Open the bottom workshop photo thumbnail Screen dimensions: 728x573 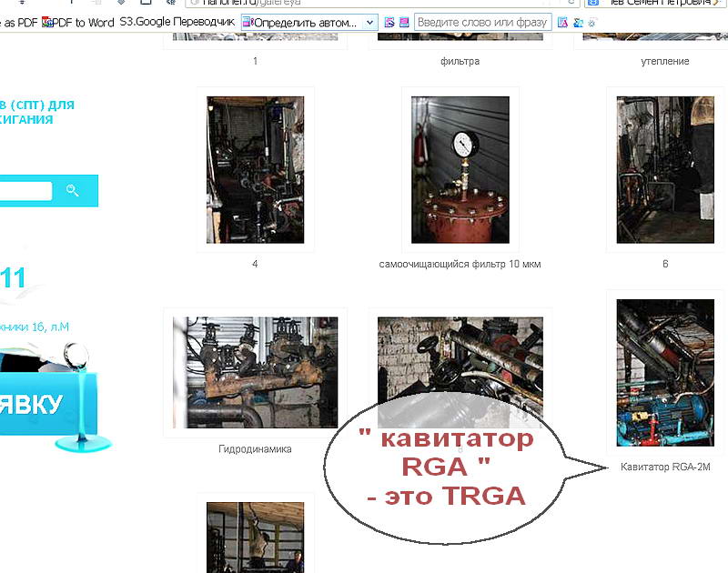pyautogui.click(x=256, y=538)
